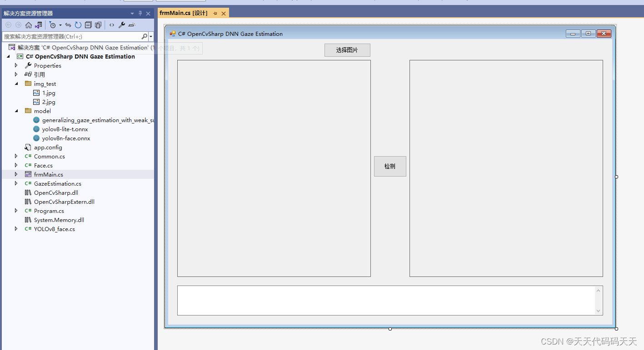
Task: Click the System.Memory.dll library icon
Action: pos(28,220)
